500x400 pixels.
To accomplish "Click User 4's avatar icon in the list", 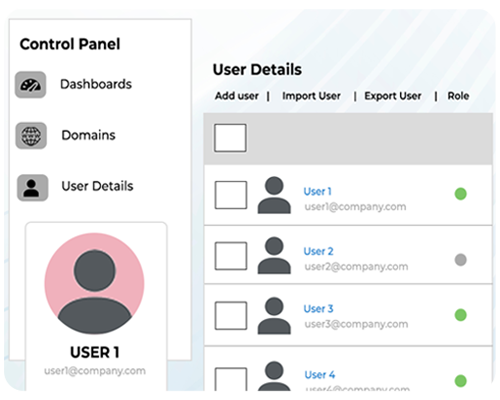I will click(274, 376).
